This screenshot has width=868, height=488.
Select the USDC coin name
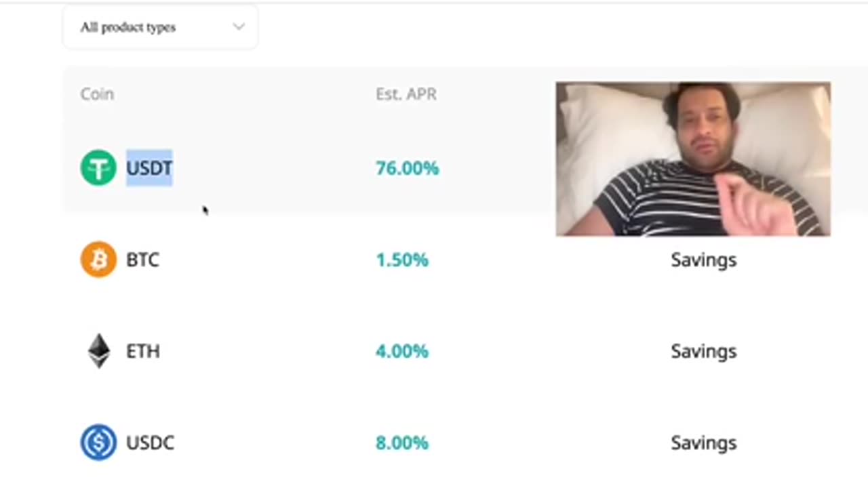150,443
